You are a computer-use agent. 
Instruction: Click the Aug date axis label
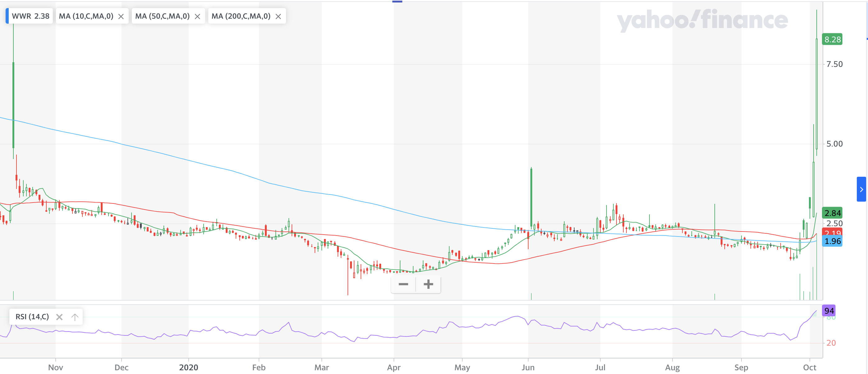pyautogui.click(x=672, y=367)
